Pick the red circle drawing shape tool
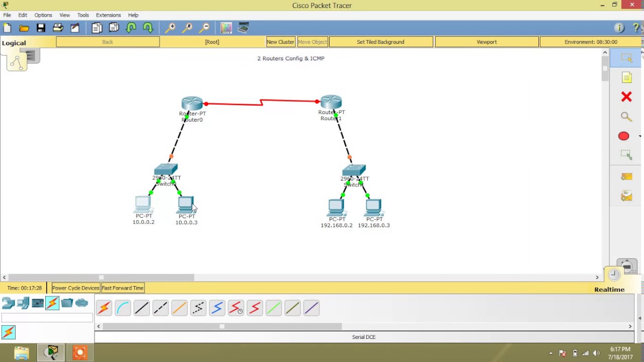 [623, 136]
